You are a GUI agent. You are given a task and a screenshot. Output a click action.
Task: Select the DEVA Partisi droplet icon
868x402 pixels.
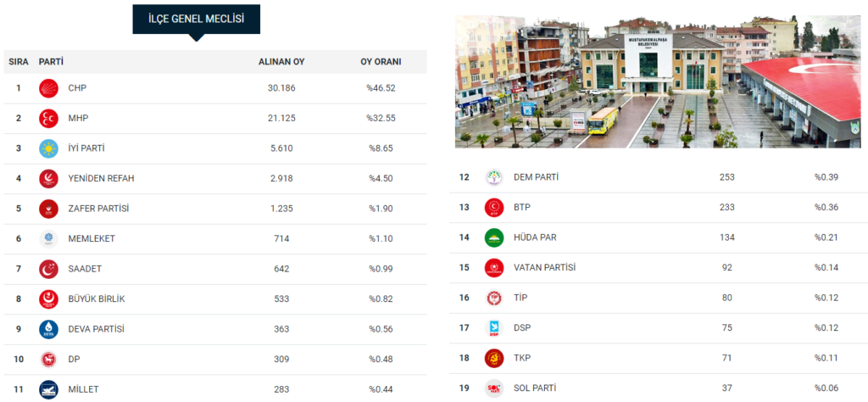pos(49,329)
